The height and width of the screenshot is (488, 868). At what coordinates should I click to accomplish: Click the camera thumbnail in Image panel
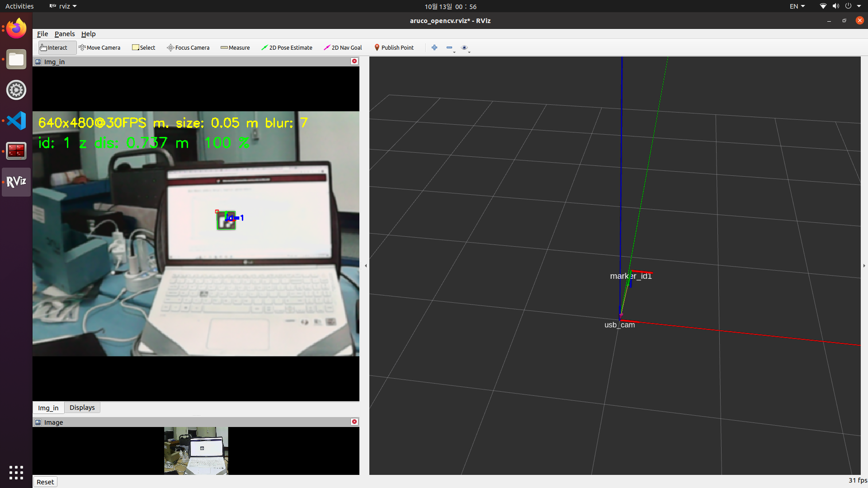point(196,450)
